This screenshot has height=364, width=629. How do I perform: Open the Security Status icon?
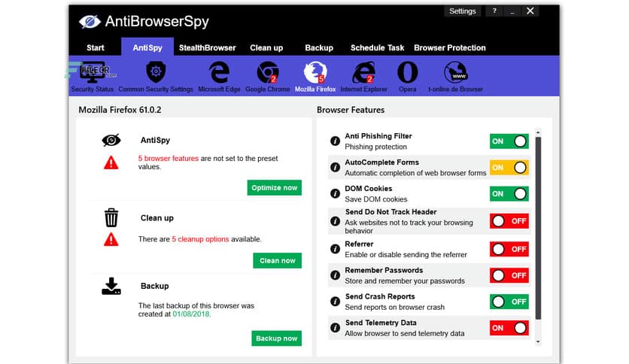[x=93, y=72]
